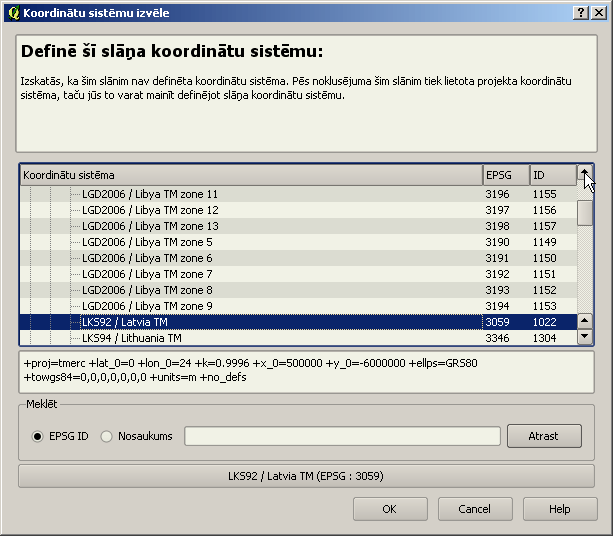613x536 pixels.
Task: Click ID value 1155
Action: [x=544, y=194]
